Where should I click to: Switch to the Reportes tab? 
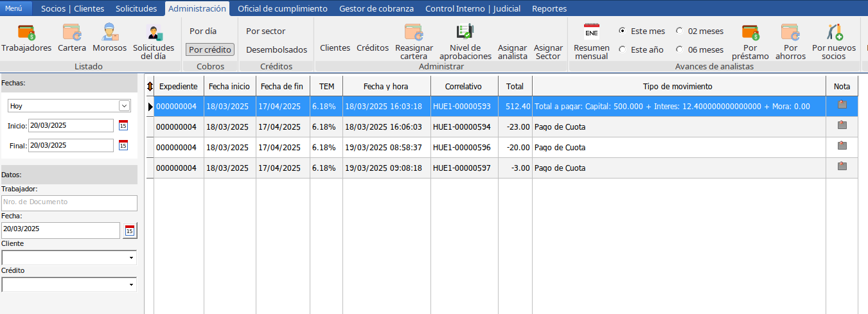[549, 8]
